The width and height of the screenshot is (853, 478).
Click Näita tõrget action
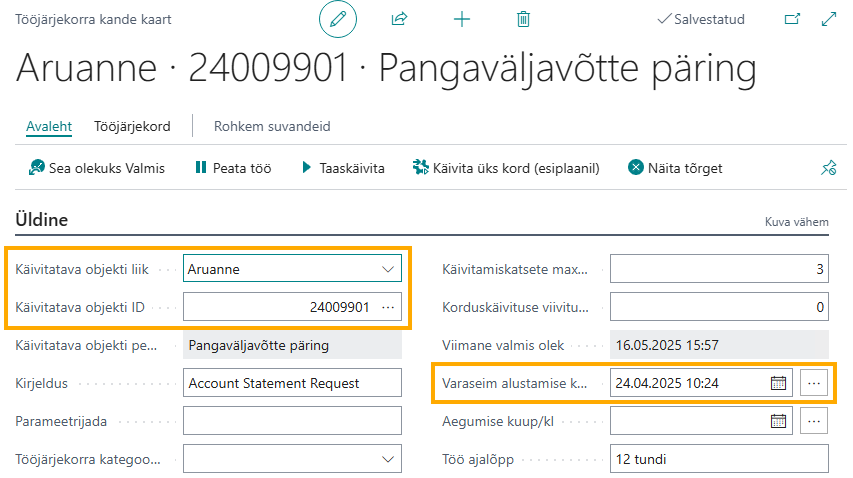pyautogui.click(x=675, y=168)
